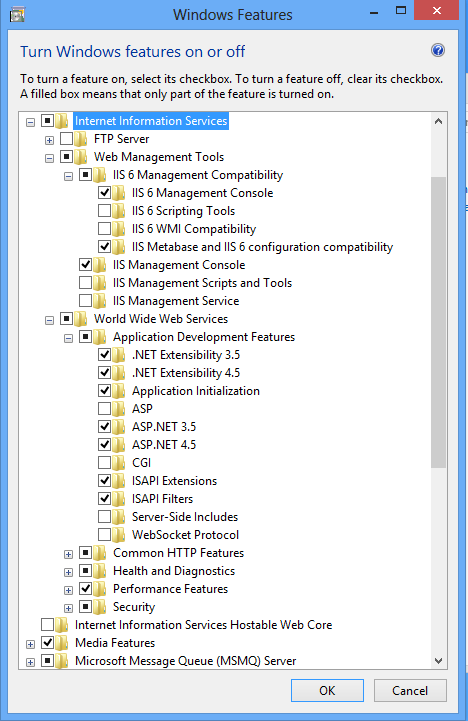
Task: Confirm changes with the OK button
Action: tap(327, 691)
